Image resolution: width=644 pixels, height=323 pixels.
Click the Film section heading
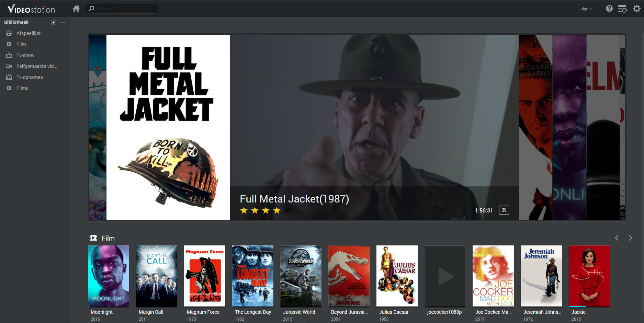(108, 238)
